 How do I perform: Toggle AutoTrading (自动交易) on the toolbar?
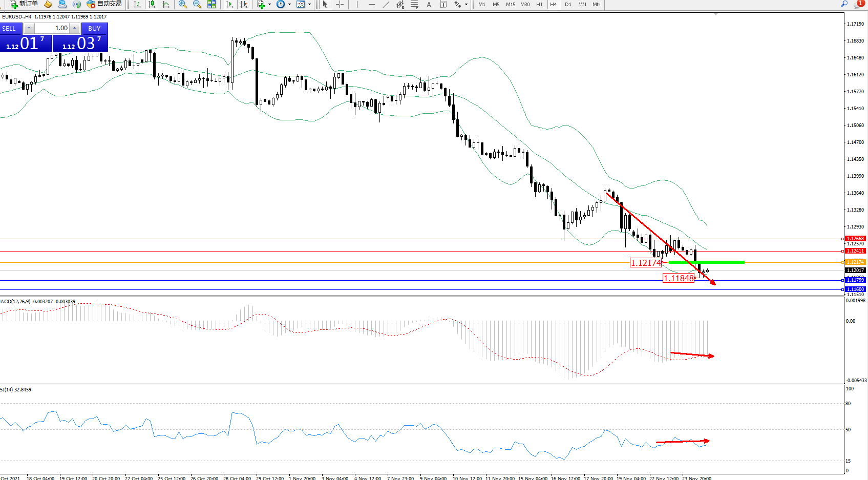[104, 4]
